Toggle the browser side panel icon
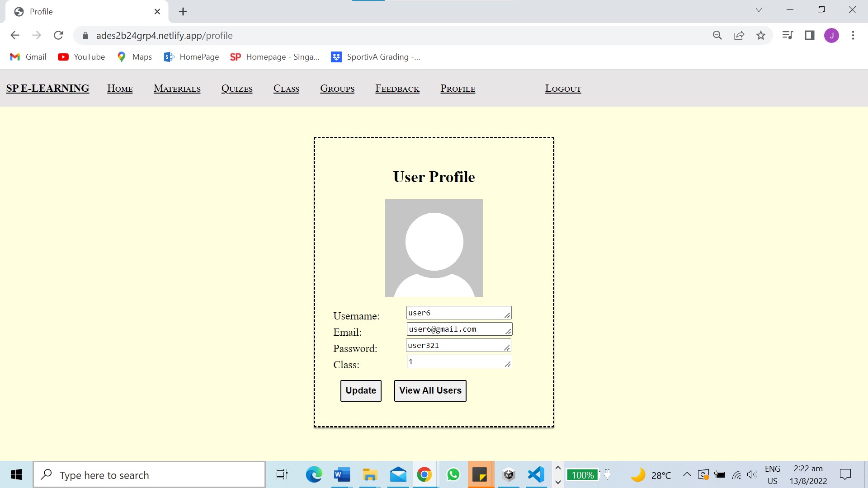This screenshot has width=868, height=488. tap(810, 35)
